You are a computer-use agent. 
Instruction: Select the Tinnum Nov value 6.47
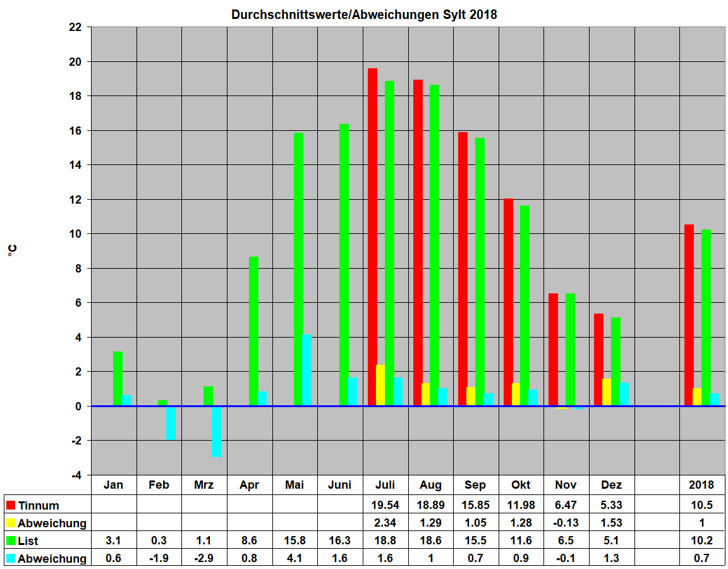click(x=566, y=505)
